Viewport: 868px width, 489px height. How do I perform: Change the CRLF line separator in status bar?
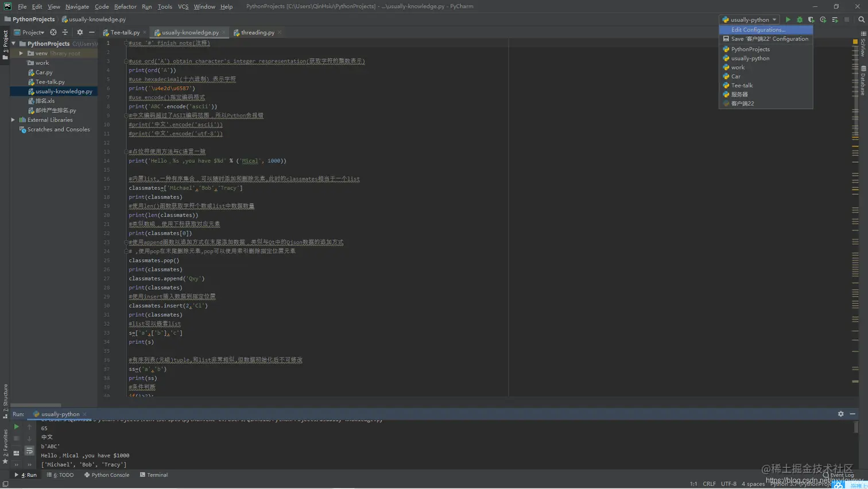(x=709, y=484)
